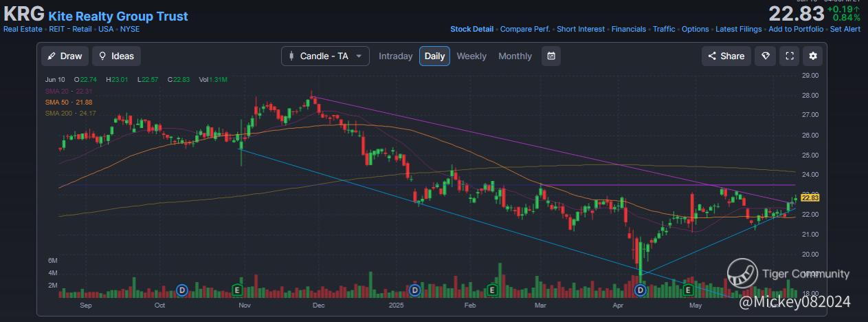Switch to Intraday timeframe
Image resolution: width=868 pixels, height=322 pixels.
(x=396, y=56)
